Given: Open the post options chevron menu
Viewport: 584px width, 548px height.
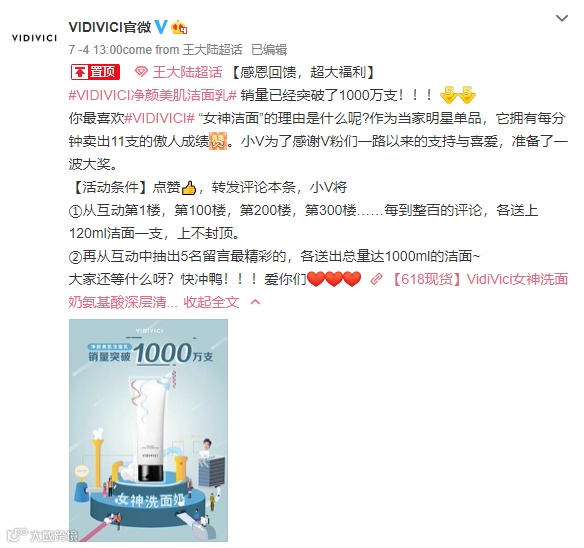Looking at the screenshot, I should click(x=561, y=18).
